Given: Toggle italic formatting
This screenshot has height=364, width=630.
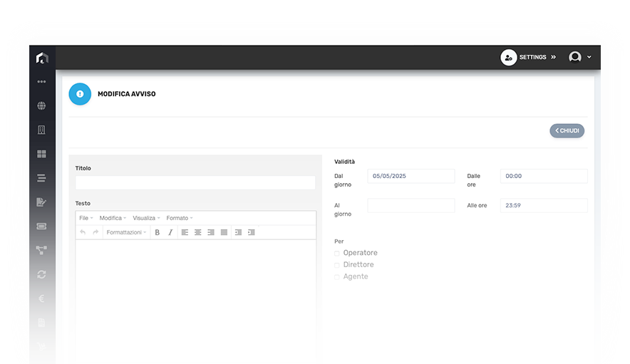Looking at the screenshot, I should point(170,232).
